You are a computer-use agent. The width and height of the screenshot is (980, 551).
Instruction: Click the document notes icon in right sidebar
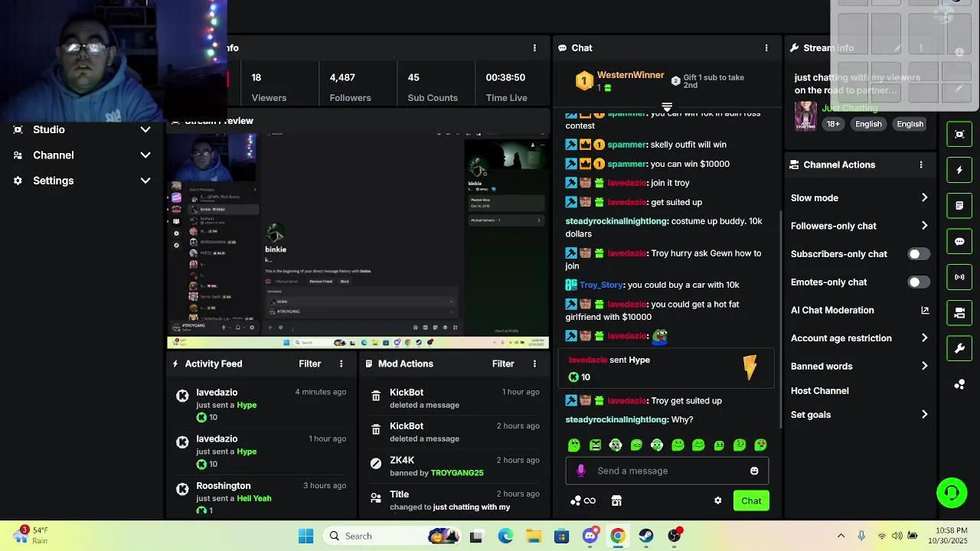coord(959,206)
